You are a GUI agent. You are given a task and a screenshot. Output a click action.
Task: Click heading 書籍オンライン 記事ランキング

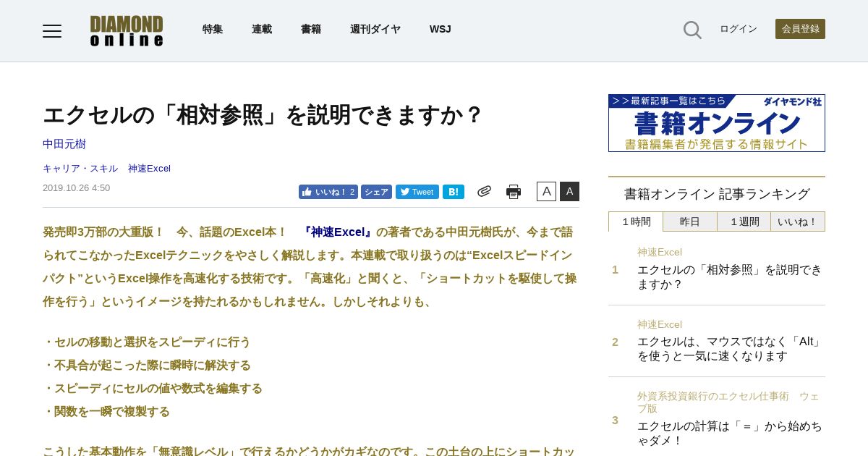717,194
